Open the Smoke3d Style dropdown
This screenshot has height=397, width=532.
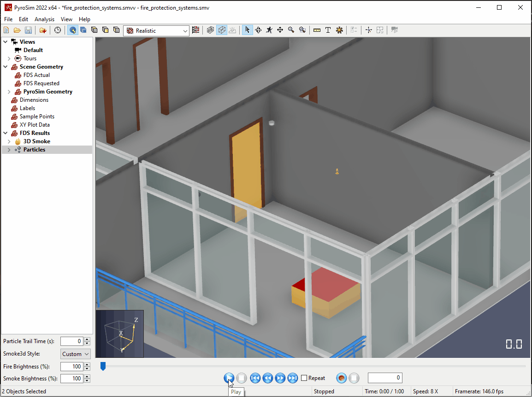pos(76,354)
